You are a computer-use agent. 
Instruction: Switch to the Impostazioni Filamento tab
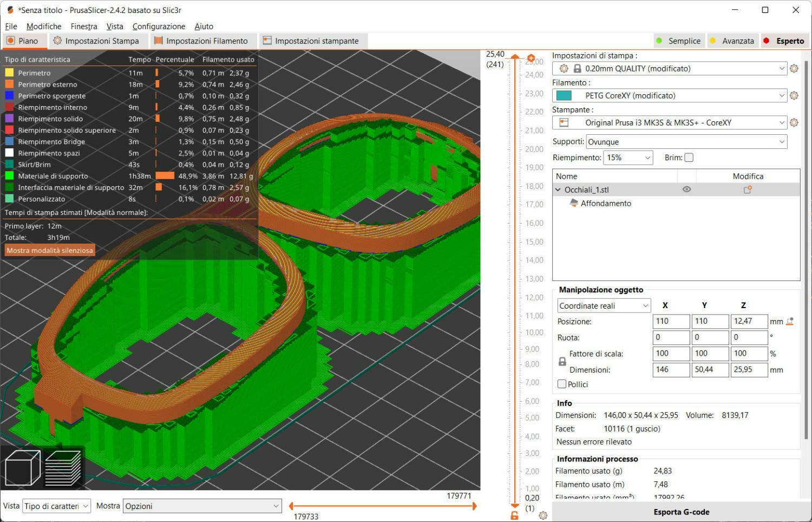point(201,41)
